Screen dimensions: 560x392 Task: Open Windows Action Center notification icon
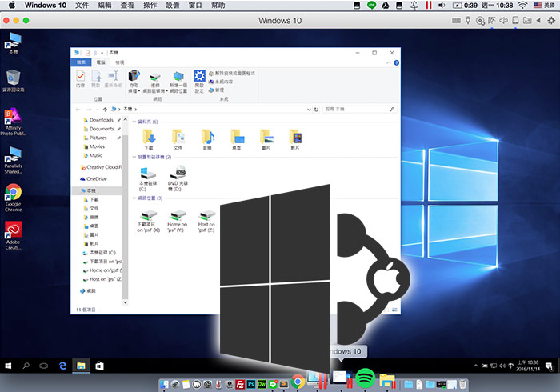[550, 366]
